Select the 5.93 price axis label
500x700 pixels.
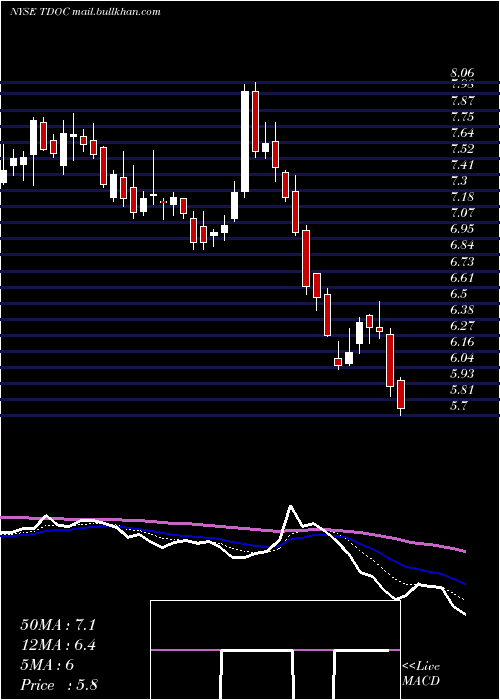click(x=462, y=374)
